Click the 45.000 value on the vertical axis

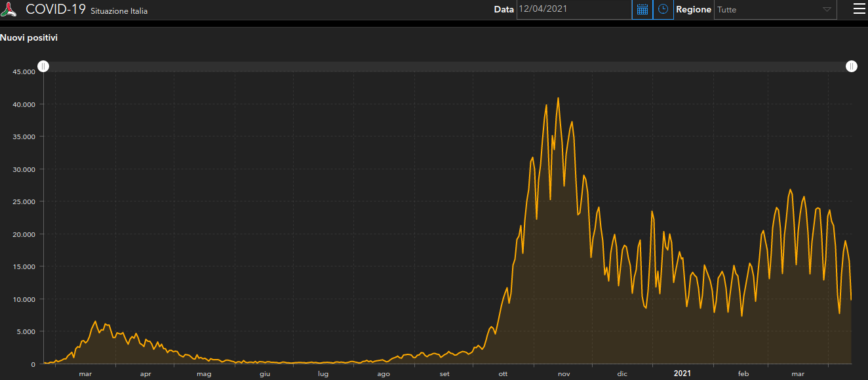[24, 72]
